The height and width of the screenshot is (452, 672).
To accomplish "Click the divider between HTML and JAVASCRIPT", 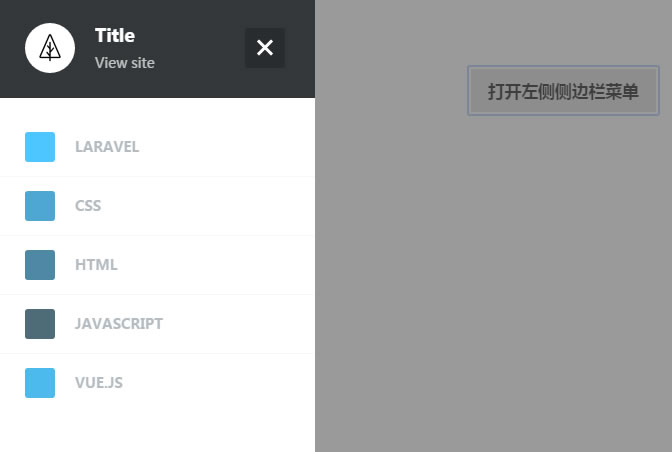I will click(157, 294).
